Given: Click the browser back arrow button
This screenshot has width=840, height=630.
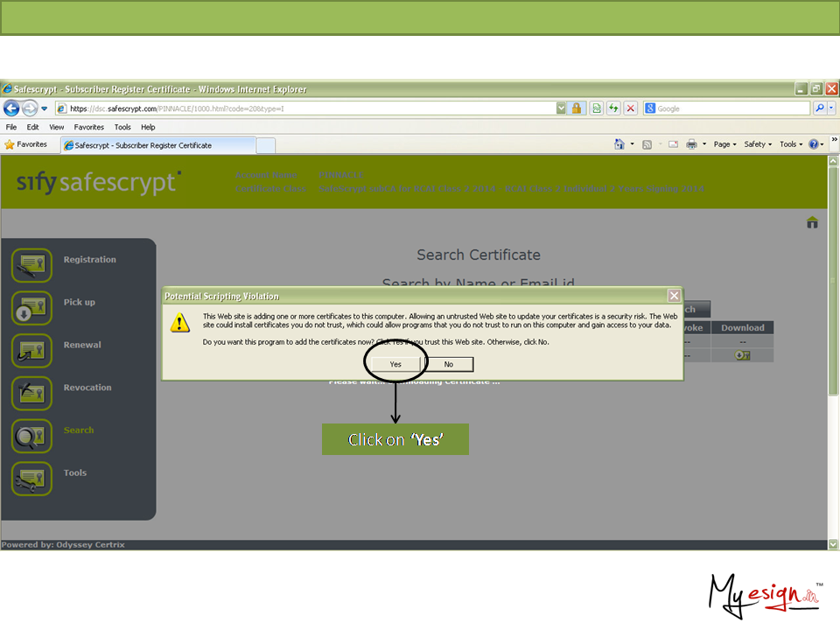Looking at the screenshot, I should (12, 108).
